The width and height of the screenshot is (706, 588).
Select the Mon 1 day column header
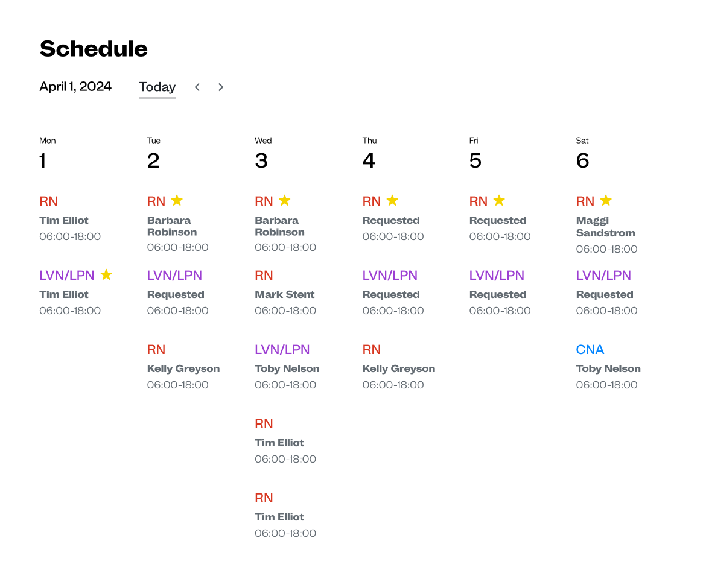(47, 153)
